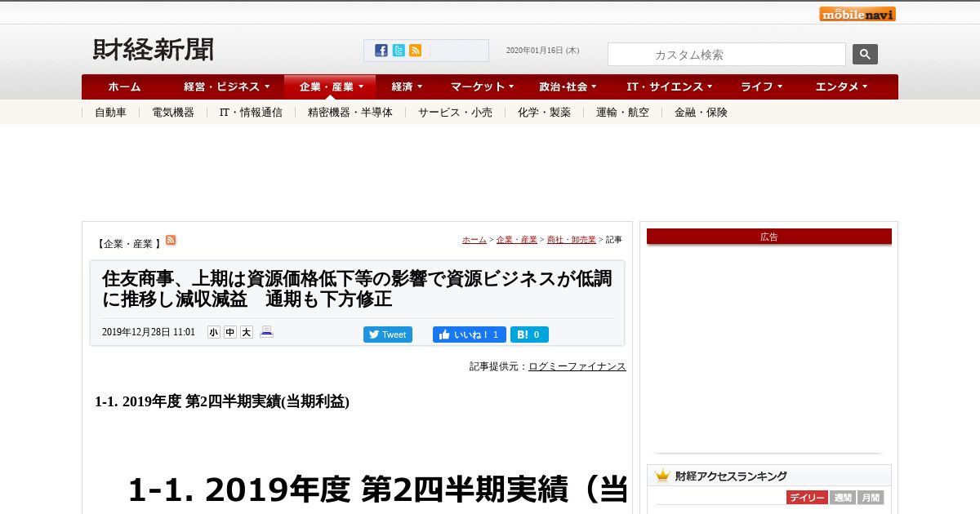Follow the 企業・産業 breadcrumb link
The image size is (980, 514).
click(517, 240)
